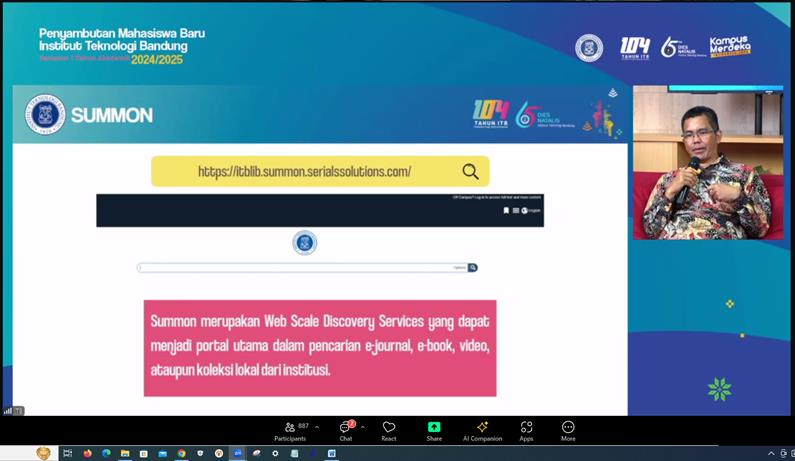Open the Zoom Apps panel

(x=526, y=432)
